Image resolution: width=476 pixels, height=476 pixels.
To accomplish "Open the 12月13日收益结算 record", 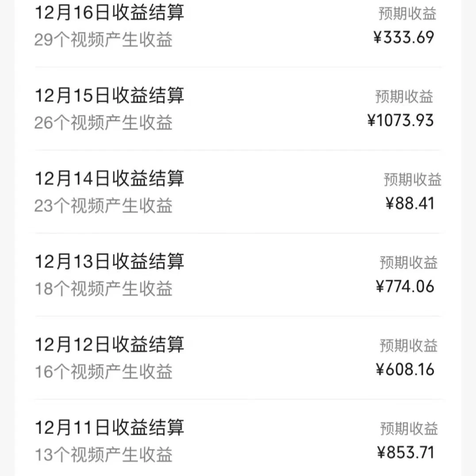I will 110,261.
